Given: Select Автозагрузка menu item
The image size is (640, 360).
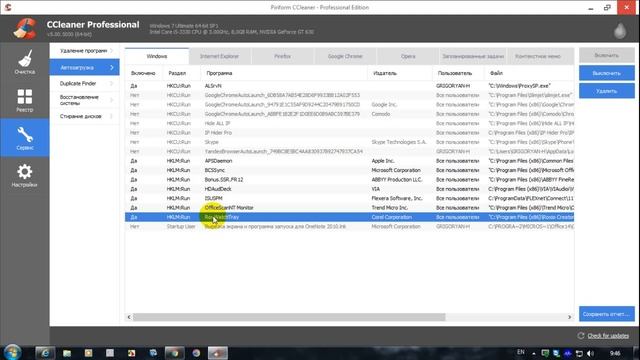Looking at the screenshot, I should point(84,67).
